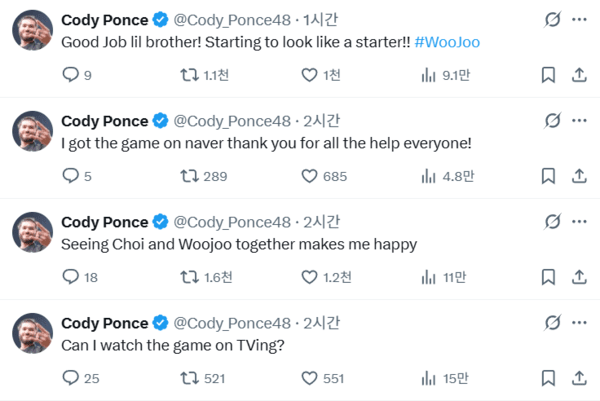
Task: Like the TVing question tweet
Action: click(309, 378)
